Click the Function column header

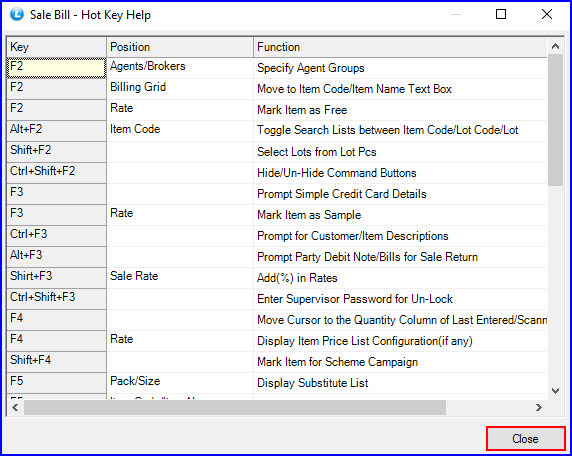(x=401, y=47)
